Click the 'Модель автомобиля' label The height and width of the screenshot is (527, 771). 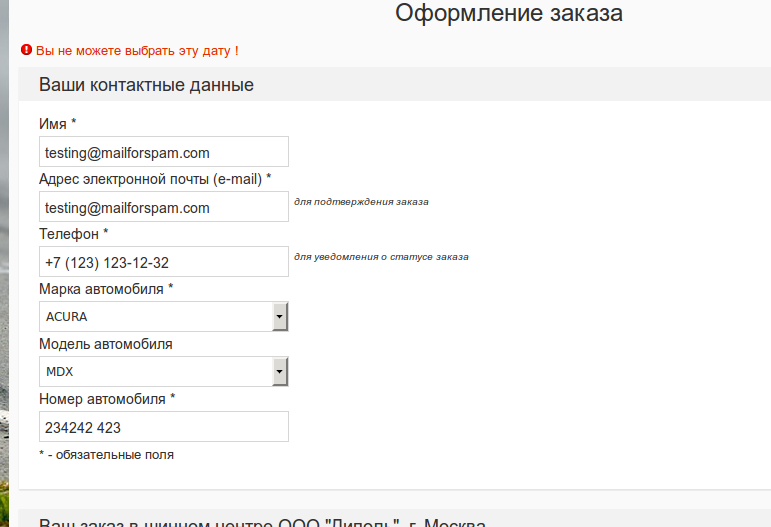coord(106,344)
